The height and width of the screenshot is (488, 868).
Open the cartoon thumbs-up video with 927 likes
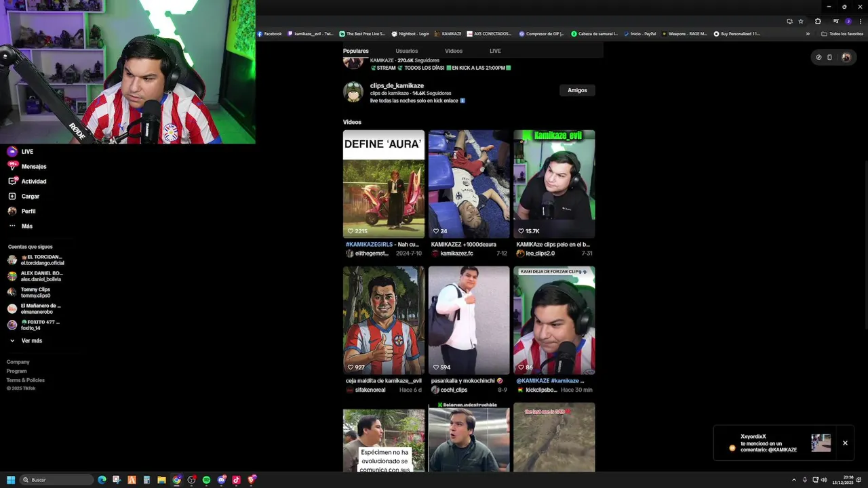point(384,321)
